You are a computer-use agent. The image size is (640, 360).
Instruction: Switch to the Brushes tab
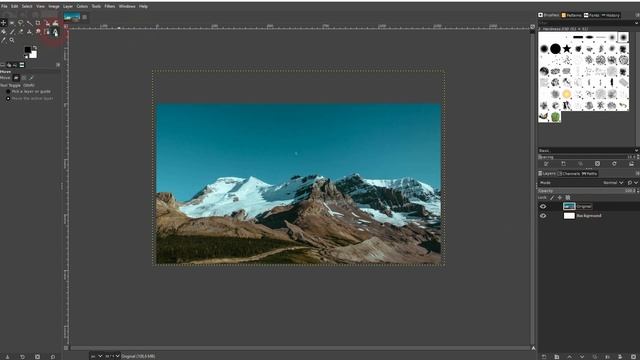pos(549,15)
